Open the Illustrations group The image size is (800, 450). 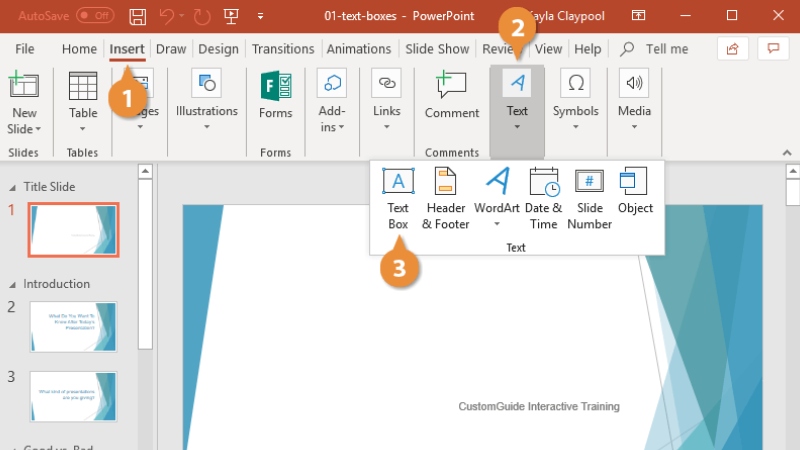tap(207, 99)
